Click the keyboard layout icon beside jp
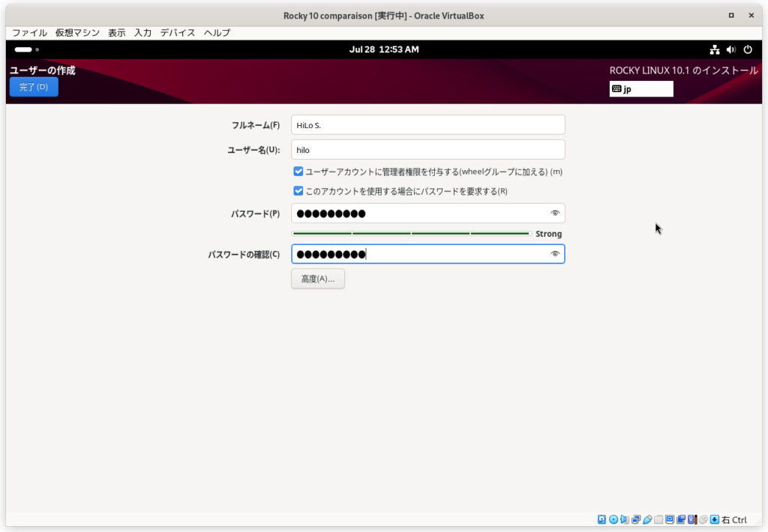768x532 pixels. click(616, 88)
